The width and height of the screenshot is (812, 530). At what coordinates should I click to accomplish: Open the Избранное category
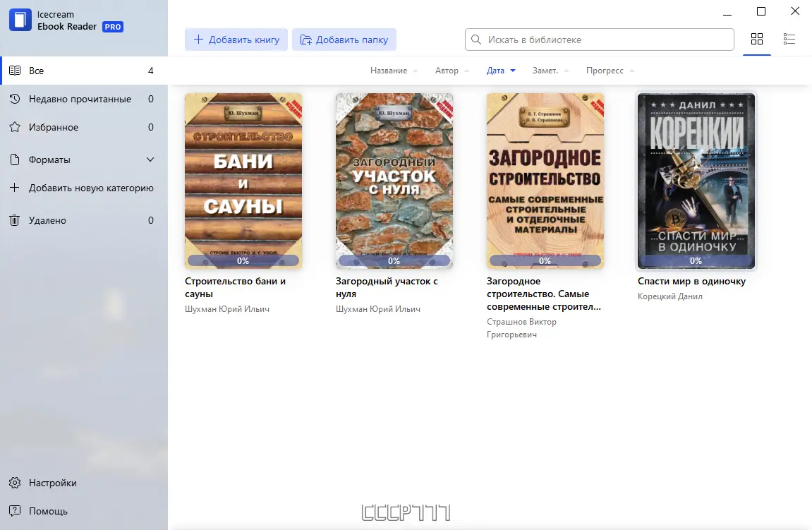[x=84, y=127]
